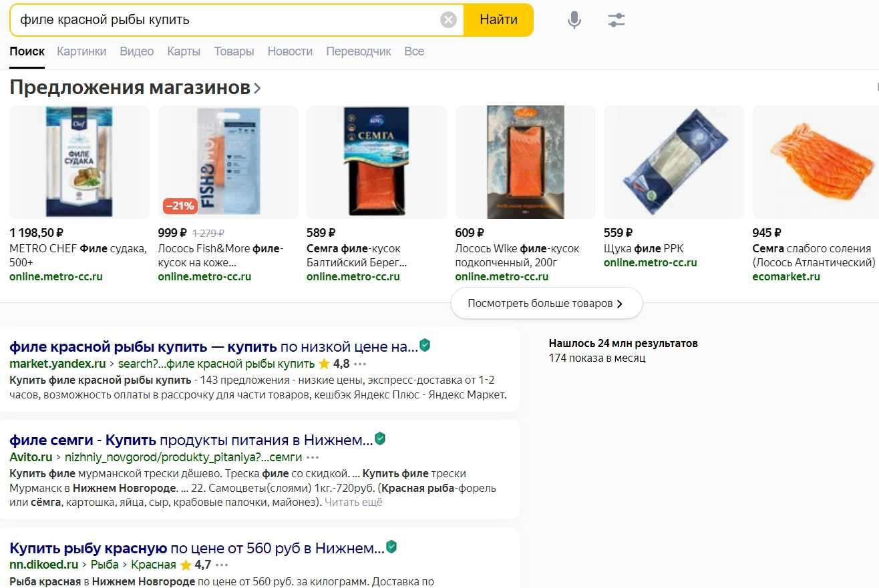Image resolution: width=879 pixels, height=588 pixels.
Task: Click the microphone voice search icon
Action: click(x=574, y=20)
